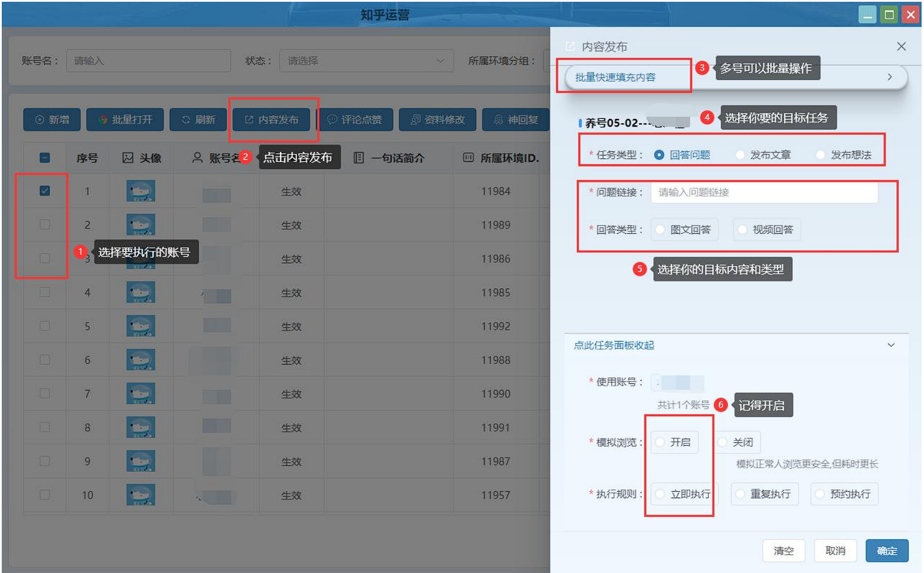Check the checkbox for row 10

point(45,495)
